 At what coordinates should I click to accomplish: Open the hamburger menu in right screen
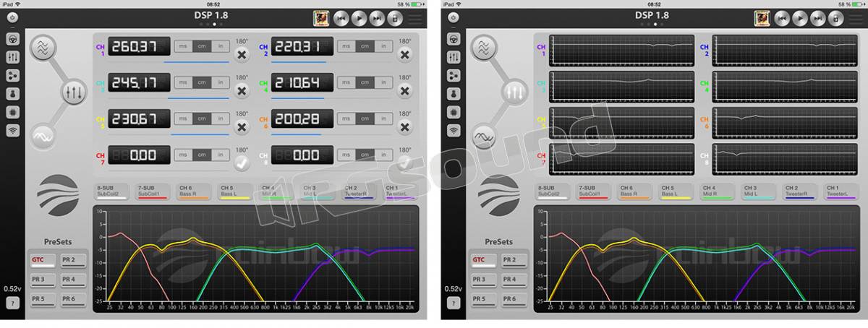coord(856,19)
